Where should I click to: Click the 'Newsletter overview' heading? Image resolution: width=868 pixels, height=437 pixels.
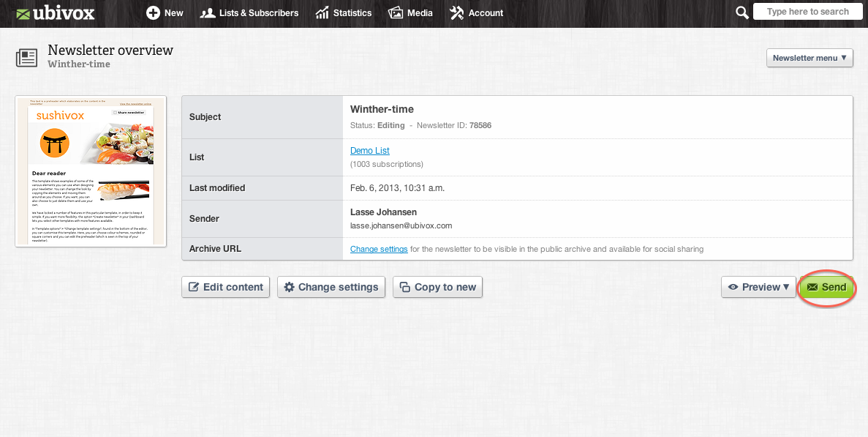coord(110,51)
